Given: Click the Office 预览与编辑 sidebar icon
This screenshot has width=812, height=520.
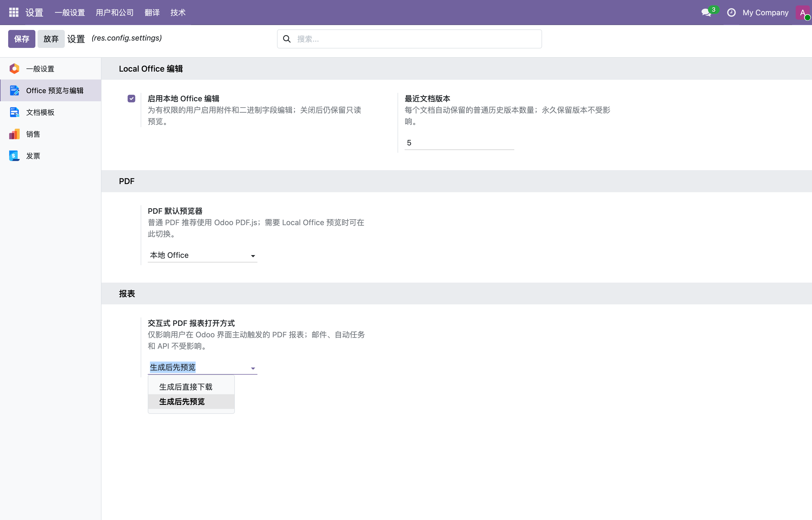Looking at the screenshot, I should click(x=14, y=90).
